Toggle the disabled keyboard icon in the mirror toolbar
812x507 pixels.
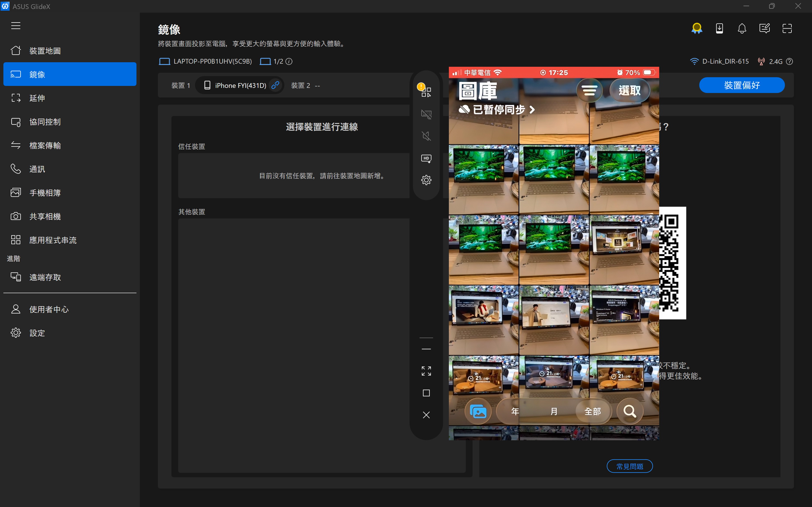(x=426, y=114)
